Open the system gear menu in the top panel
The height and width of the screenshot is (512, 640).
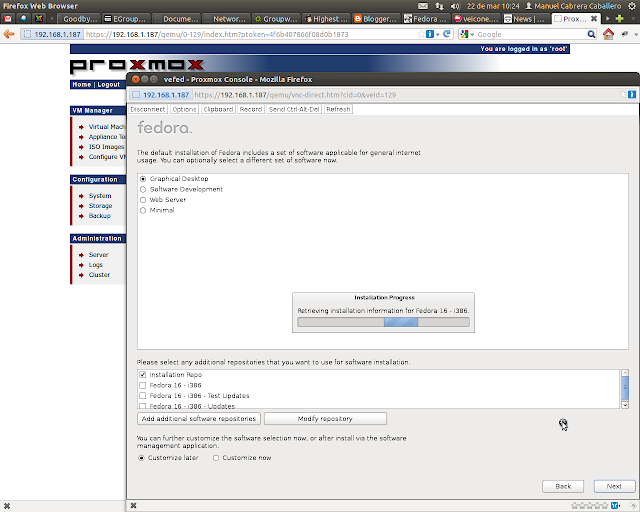pos(632,6)
